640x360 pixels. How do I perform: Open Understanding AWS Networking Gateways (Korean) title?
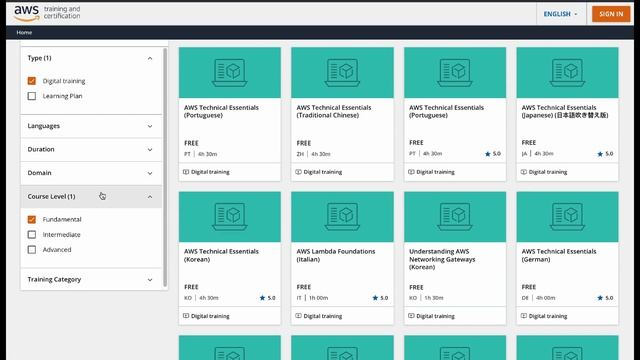pyautogui.click(x=442, y=259)
